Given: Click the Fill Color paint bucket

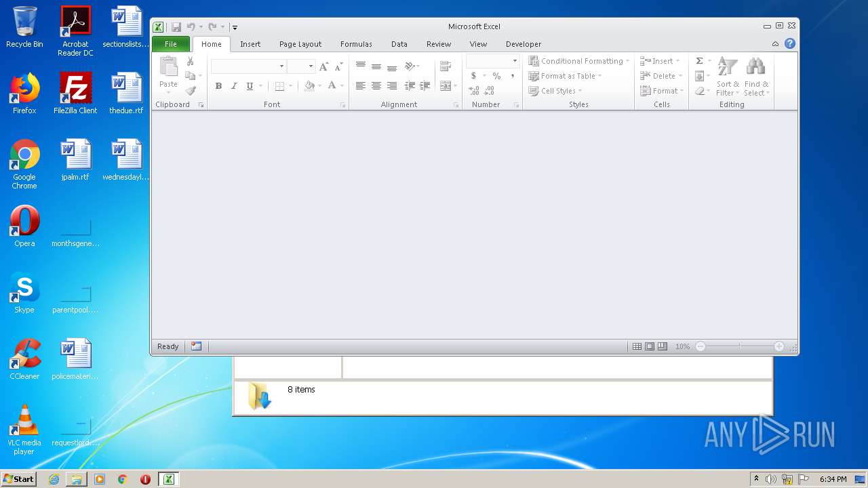Looking at the screenshot, I should (309, 85).
